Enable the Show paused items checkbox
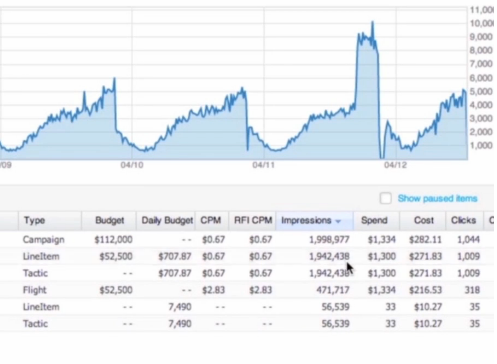The height and width of the screenshot is (364, 497). [385, 198]
